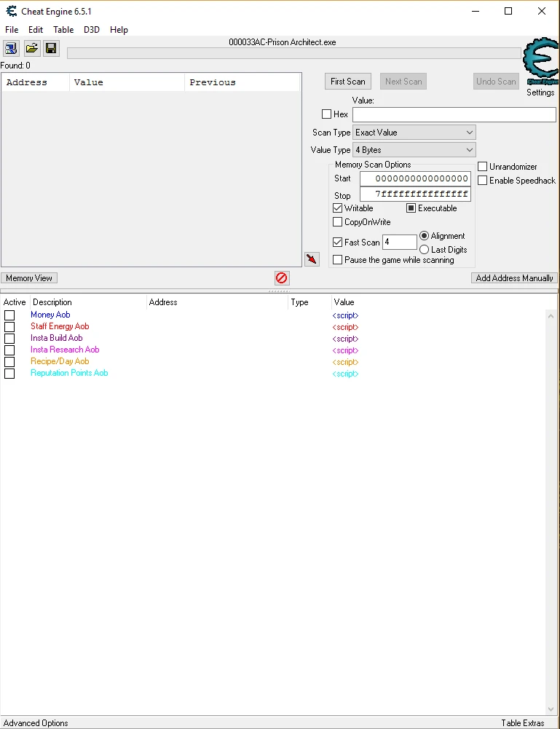Click the Undo Scan button
Screen dimensions: 560x729
point(496,82)
